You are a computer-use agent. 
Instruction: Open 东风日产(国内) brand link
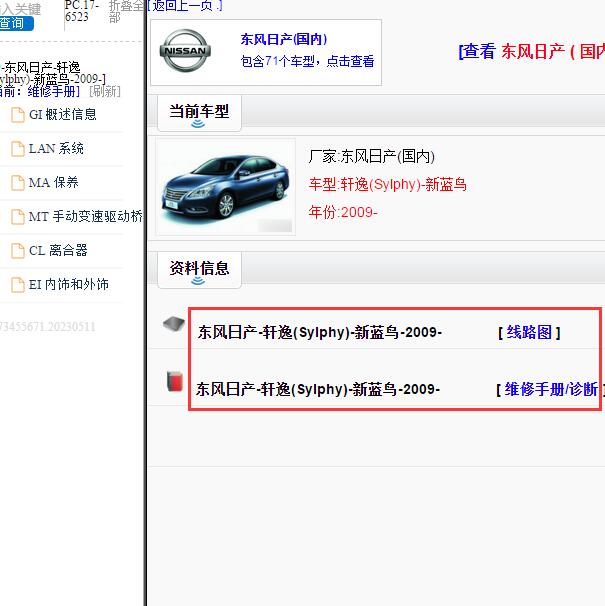[284, 39]
